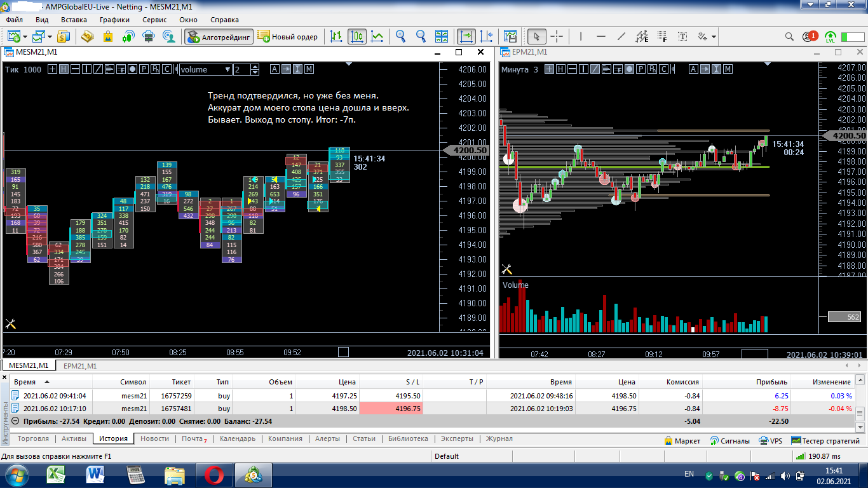The image size is (868, 488).
Task: Open the new chart toolbar icon
Action: click(x=13, y=36)
